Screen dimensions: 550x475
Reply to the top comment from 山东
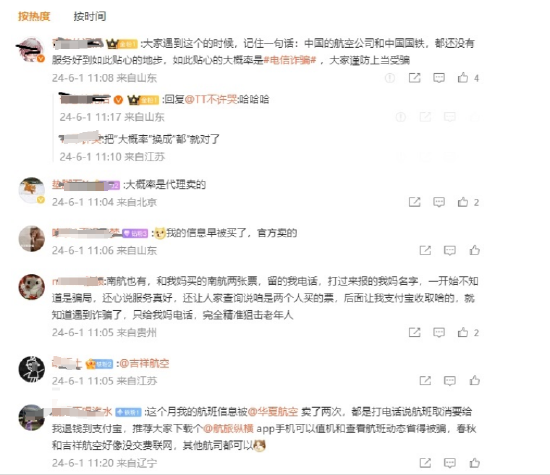coord(439,78)
